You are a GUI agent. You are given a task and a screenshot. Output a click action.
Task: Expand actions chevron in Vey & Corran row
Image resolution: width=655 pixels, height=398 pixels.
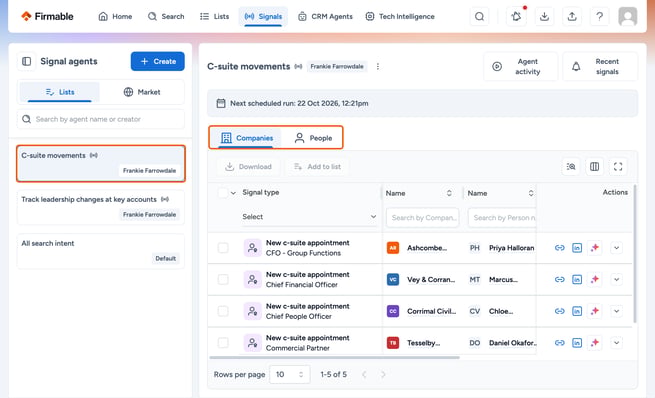[x=617, y=279]
